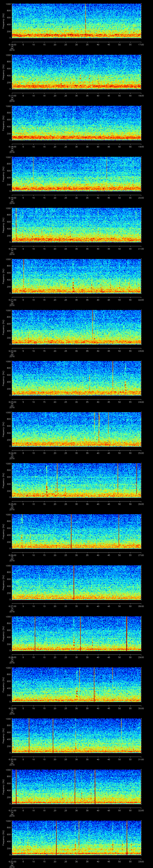153x868 pixels.
Task: Click the 33:00 end label on the last axis
Action: 141,862
